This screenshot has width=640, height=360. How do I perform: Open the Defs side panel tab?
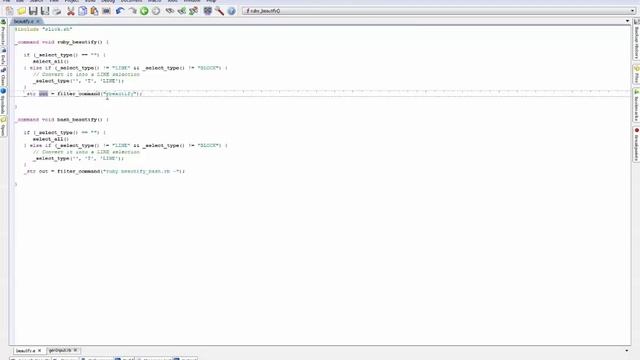[x=3, y=56]
